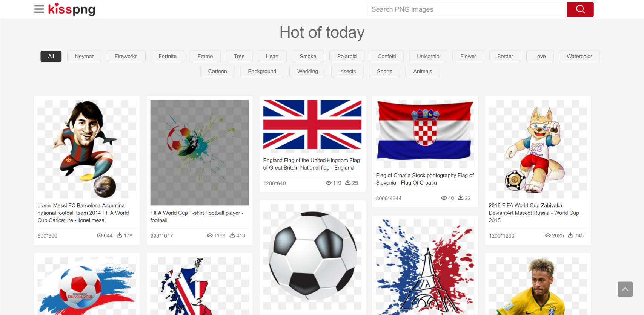The height and width of the screenshot is (315, 644).
Task: Open the soccer ball image thumbnail
Action: (x=312, y=256)
